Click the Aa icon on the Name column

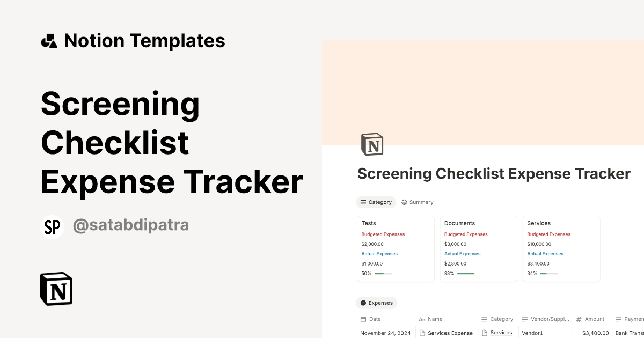[422, 319]
